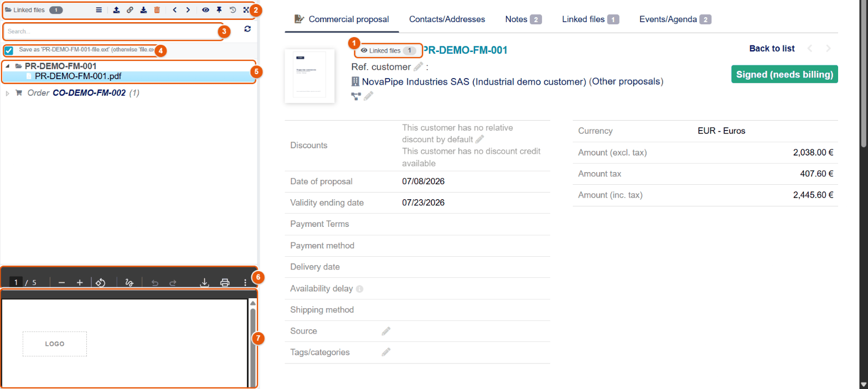Toggle the pin icon in the panel toolbar

(x=219, y=10)
